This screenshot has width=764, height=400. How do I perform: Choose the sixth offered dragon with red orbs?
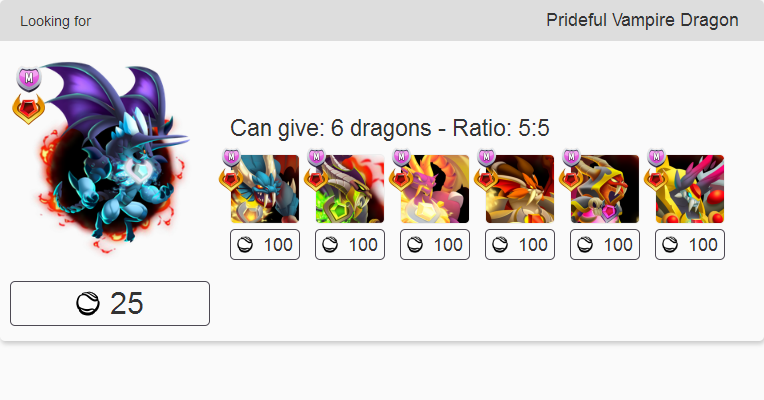(x=690, y=189)
